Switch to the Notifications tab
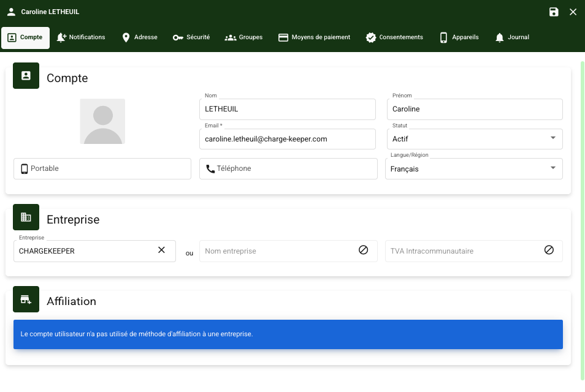Viewport: 585px width, 392px height. pos(81,37)
